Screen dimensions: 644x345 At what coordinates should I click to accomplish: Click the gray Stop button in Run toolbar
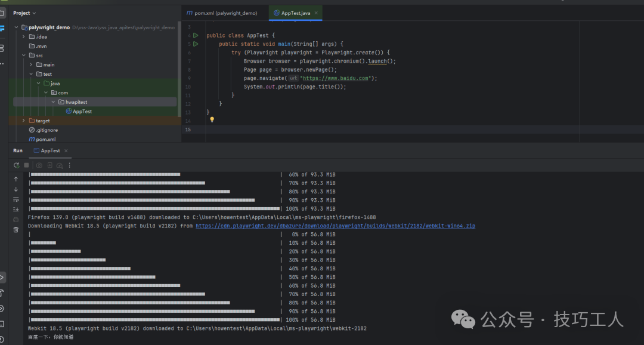coord(26,165)
